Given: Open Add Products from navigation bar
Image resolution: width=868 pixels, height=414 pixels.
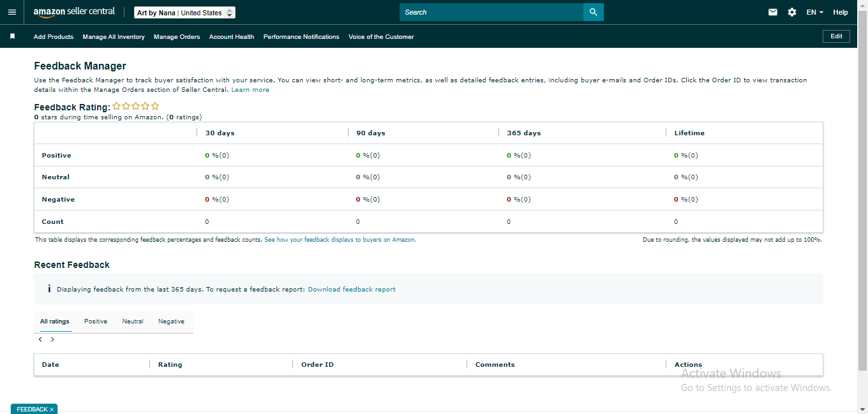Looking at the screenshot, I should (x=54, y=37).
